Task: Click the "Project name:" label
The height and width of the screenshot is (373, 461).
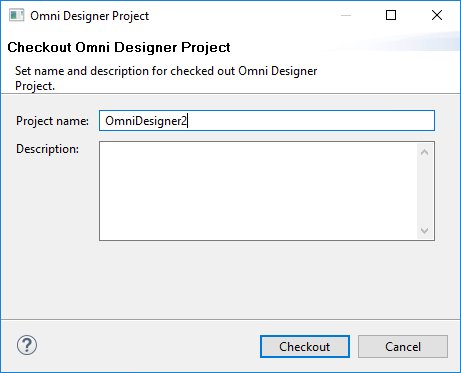Action: click(x=52, y=121)
